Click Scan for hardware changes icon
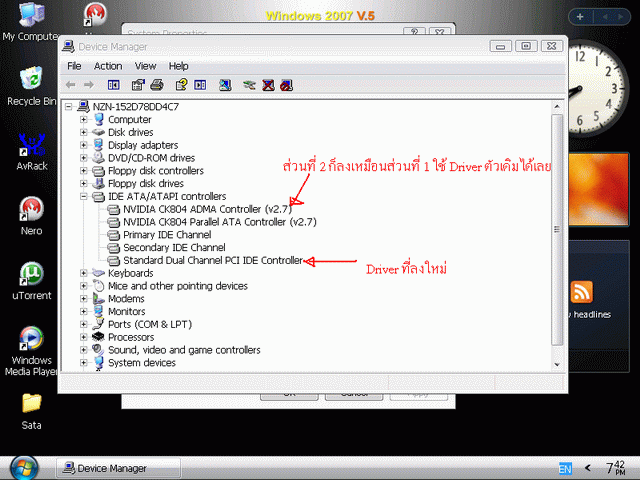This screenshot has width=640, height=480. point(225,85)
